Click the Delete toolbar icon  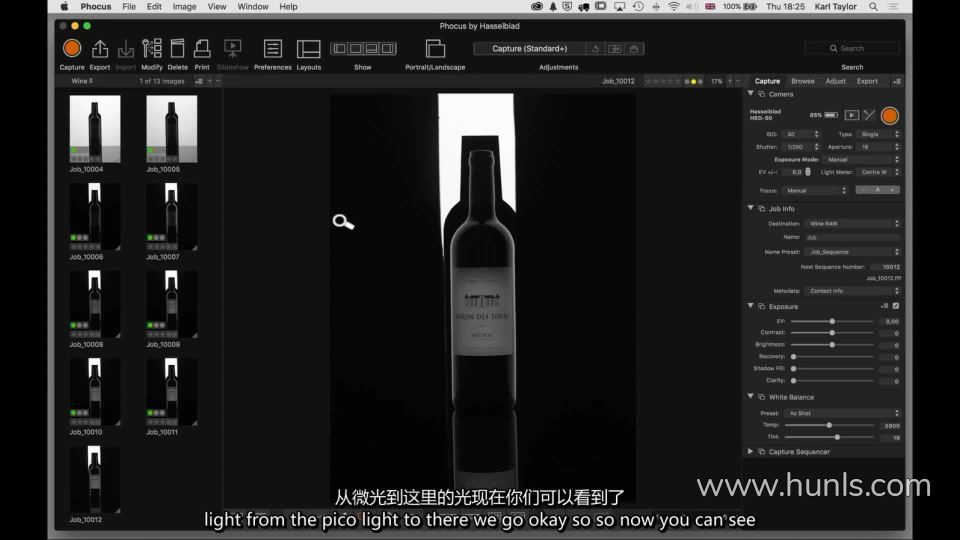point(178,48)
